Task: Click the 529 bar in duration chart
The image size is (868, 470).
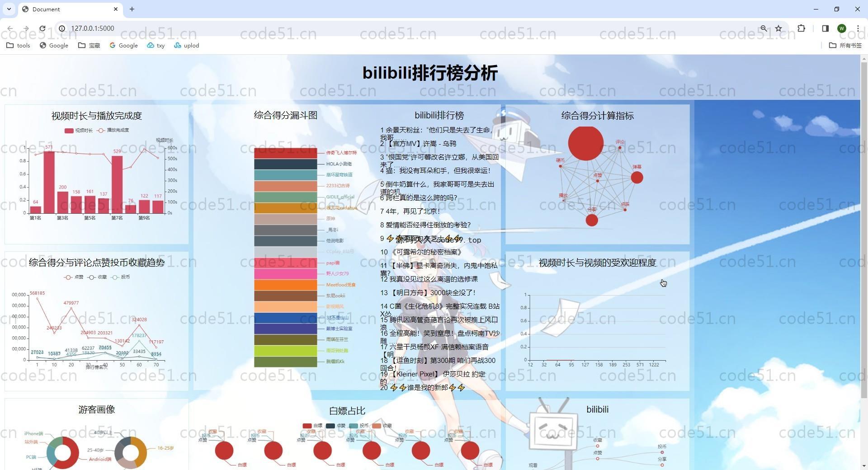Action: pos(117,184)
